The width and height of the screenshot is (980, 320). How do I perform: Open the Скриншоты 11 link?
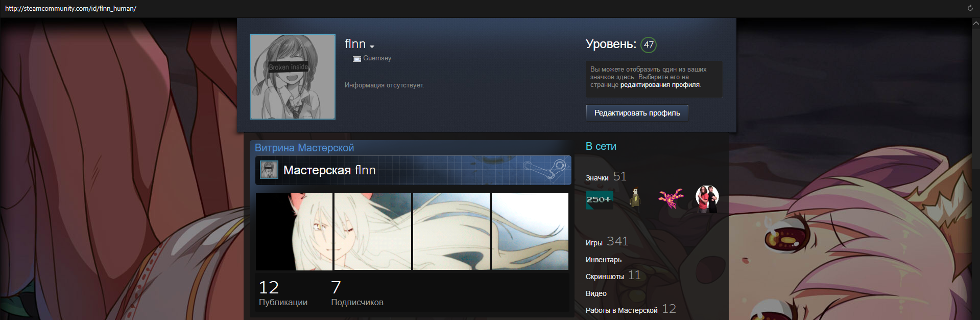(x=613, y=276)
